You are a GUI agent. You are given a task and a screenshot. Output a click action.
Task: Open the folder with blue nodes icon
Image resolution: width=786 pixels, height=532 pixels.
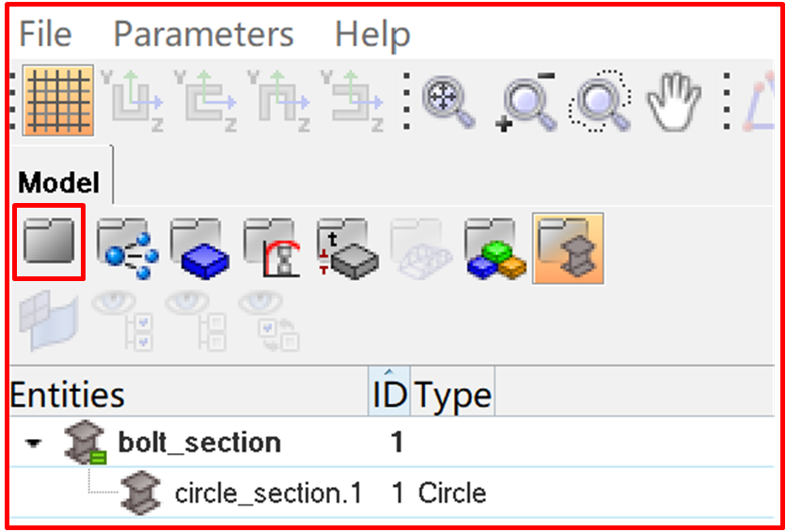127,248
